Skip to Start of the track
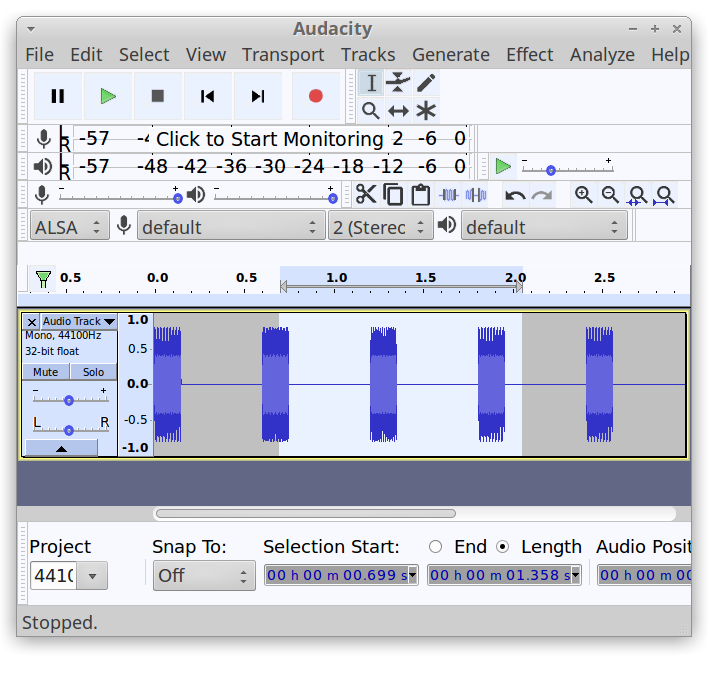This screenshot has height=678, width=710. [208, 96]
